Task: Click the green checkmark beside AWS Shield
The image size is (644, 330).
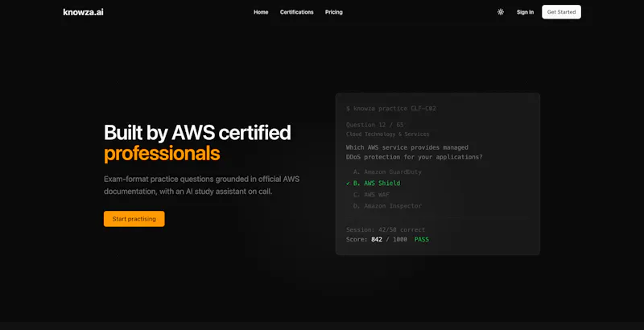Action: coord(348,183)
